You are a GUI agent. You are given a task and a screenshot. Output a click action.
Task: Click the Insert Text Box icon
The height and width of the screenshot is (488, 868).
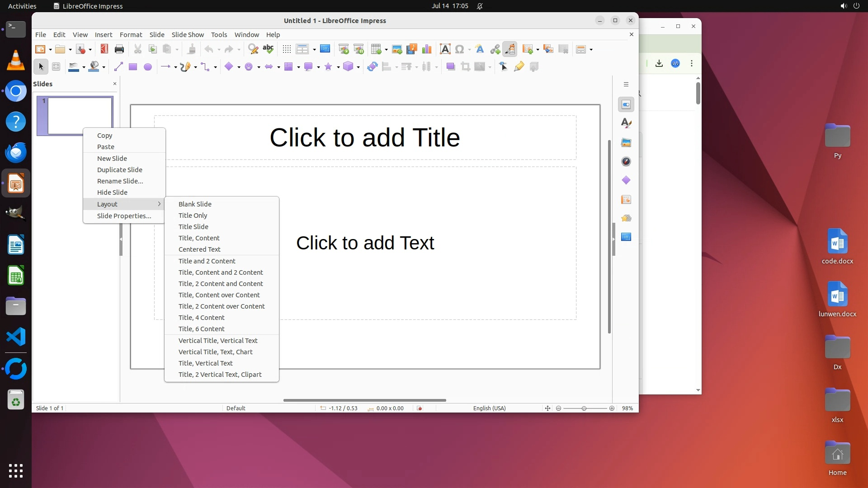[x=445, y=49]
